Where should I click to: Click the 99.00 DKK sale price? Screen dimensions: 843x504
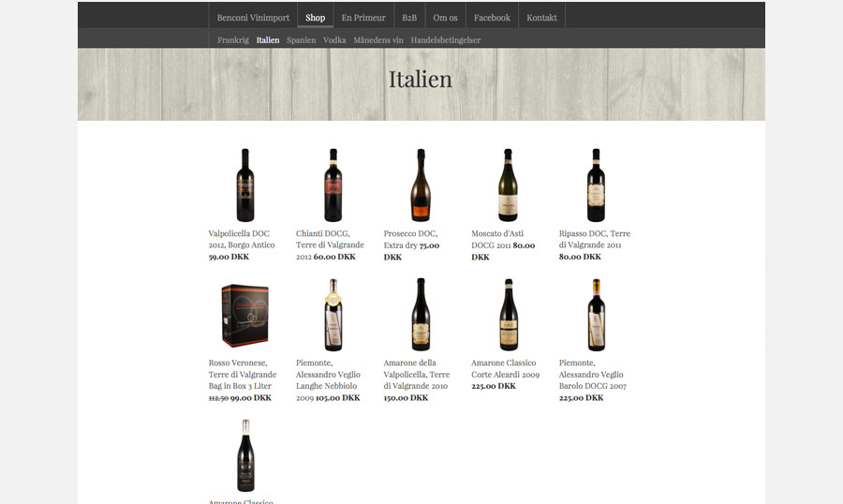click(251, 397)
